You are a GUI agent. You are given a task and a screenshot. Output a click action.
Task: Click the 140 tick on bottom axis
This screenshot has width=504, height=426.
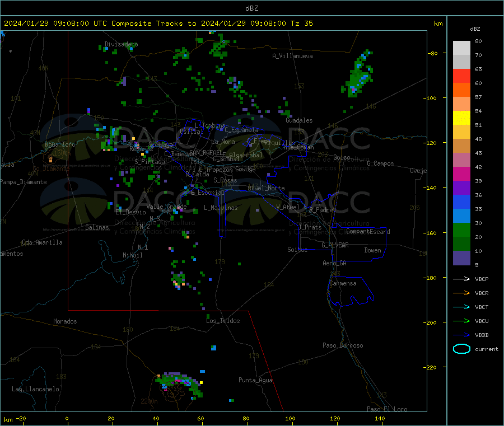click(380, 418)
